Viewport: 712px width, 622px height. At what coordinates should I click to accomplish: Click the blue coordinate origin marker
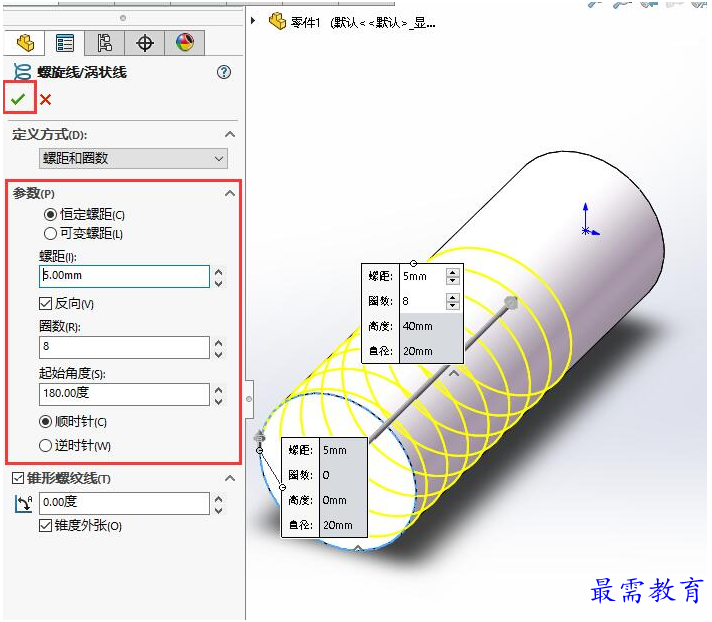pos(587,231)
